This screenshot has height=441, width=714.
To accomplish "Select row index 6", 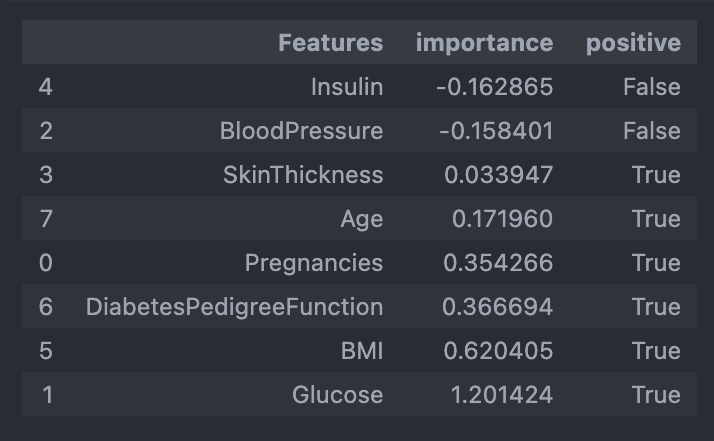I will pyautogui.click(x=46, y=307).
